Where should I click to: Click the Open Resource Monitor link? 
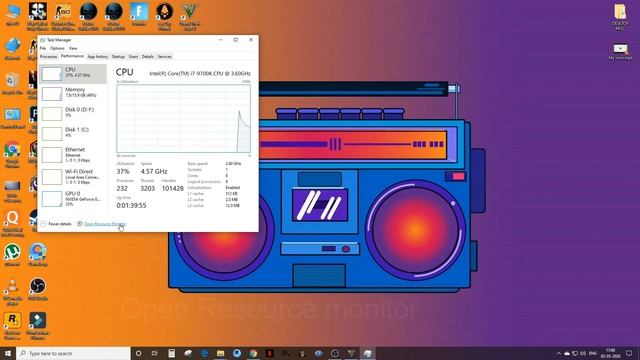tap(105, 224)
